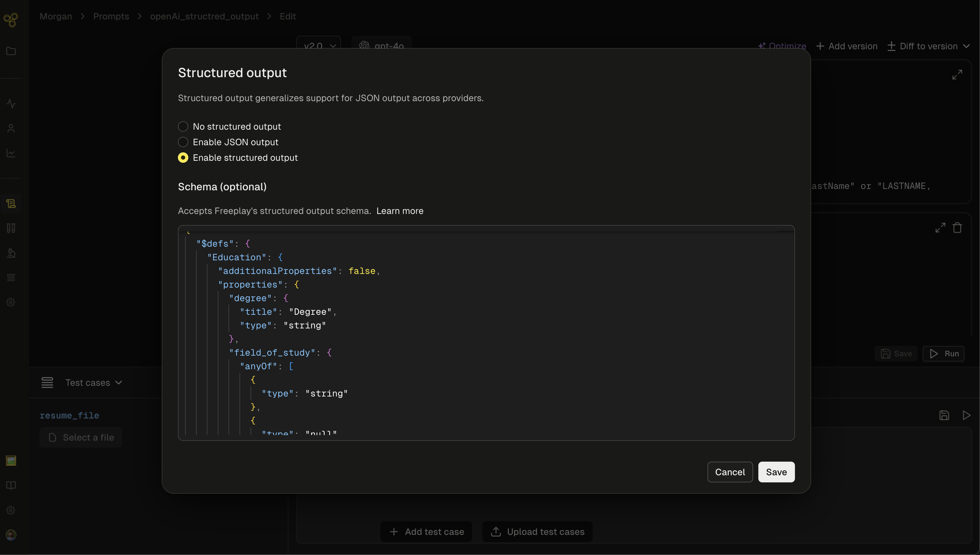Open the folder icon in left sidebar
Viewport: 980px width, 555px height.
pos(11,51)
